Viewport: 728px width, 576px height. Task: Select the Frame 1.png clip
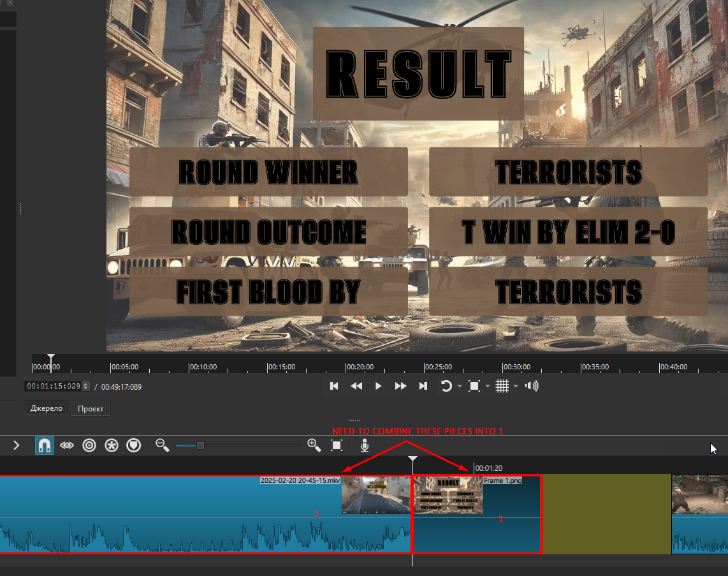point(477,513)
